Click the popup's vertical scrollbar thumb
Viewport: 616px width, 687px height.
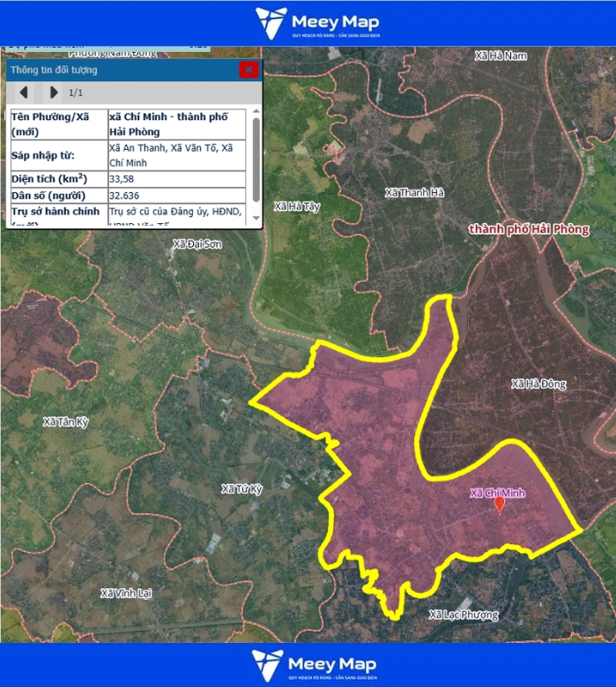pyautogui.click(x=256, y=159)
